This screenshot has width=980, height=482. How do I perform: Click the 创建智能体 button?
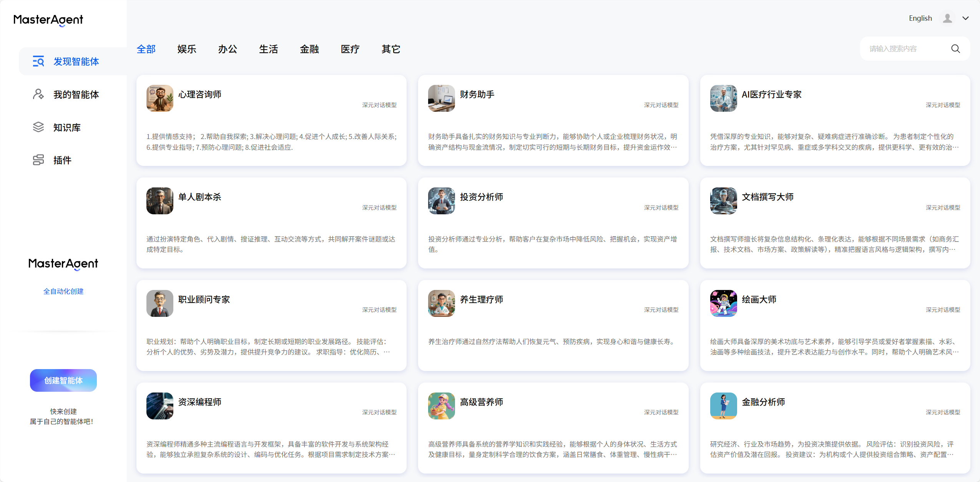[x=63, y=380]
